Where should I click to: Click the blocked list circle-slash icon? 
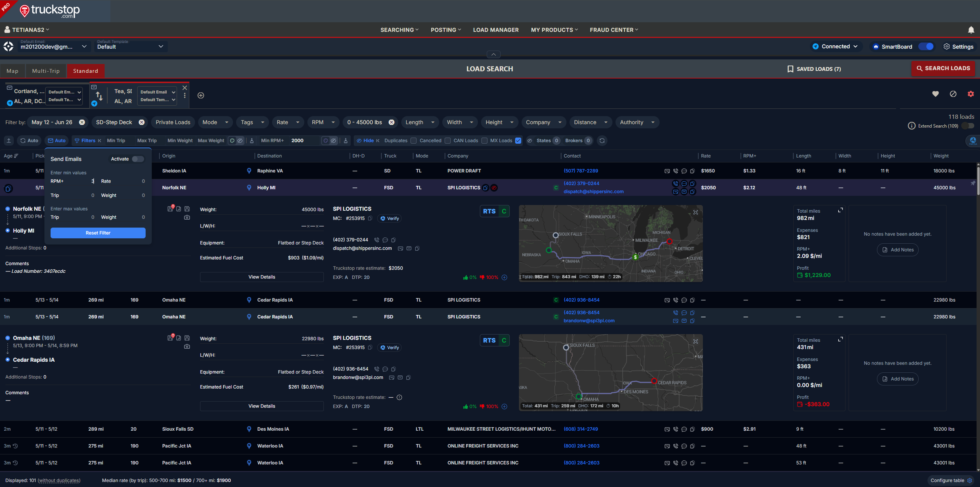point(953,94)
